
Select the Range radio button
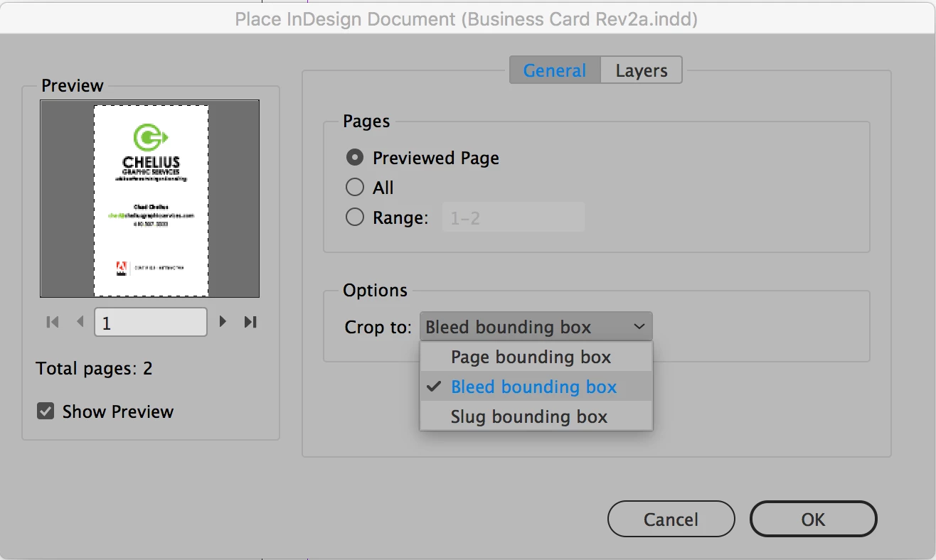tap(354, 217)
